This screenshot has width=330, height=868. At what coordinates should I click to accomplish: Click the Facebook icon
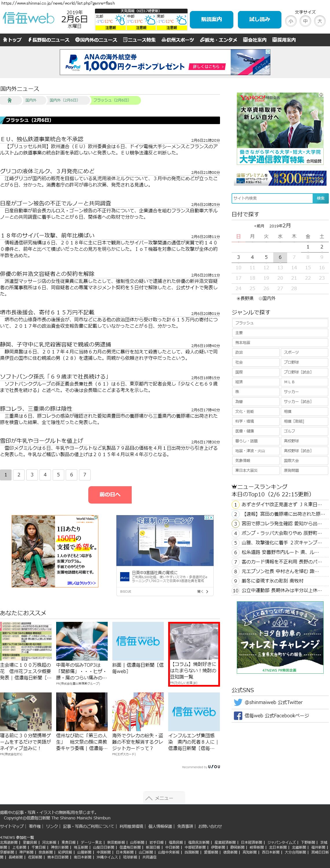(x=238, y=716)
